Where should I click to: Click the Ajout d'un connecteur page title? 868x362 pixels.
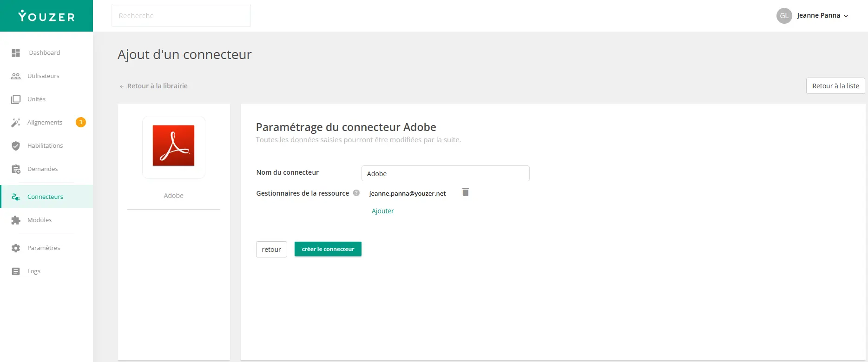click(x=184, y=54)
